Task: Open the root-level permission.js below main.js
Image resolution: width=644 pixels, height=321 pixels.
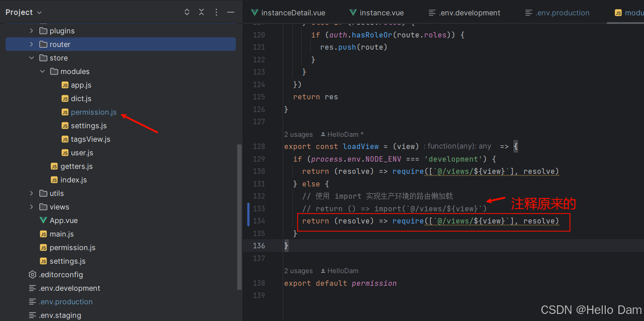Action: [x=72, y=248]
